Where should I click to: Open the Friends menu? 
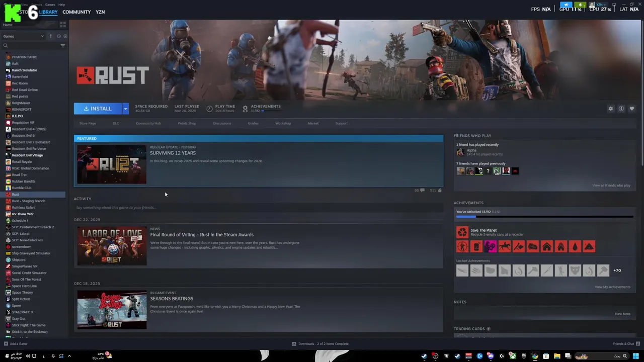[x=37, y=5]
